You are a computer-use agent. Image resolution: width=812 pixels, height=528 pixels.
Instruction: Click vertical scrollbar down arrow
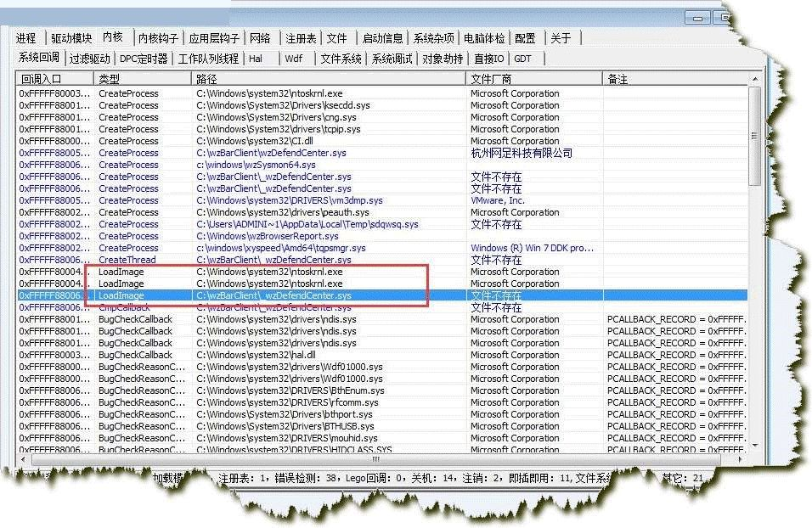(x=755, y=445)
